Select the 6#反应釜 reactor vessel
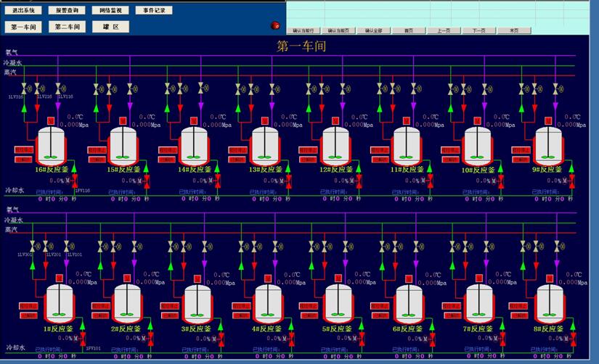Viewport: 599px width, 364px height. [x=409, y=304]
